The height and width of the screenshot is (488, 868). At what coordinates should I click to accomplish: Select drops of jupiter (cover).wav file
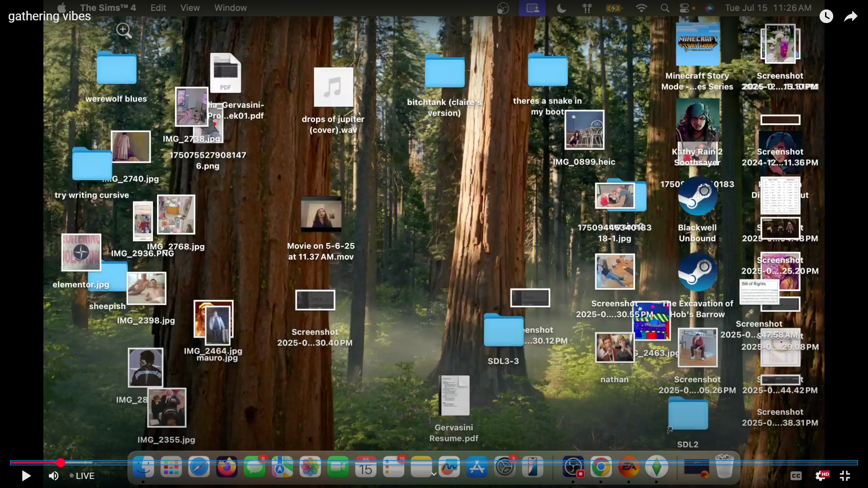tap(334, 87)
